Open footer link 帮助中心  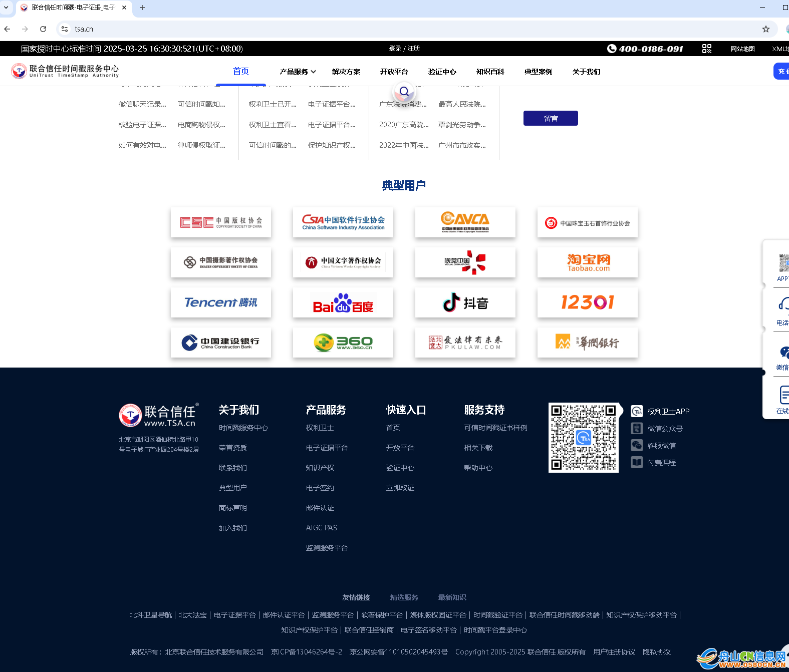point(478,468)
